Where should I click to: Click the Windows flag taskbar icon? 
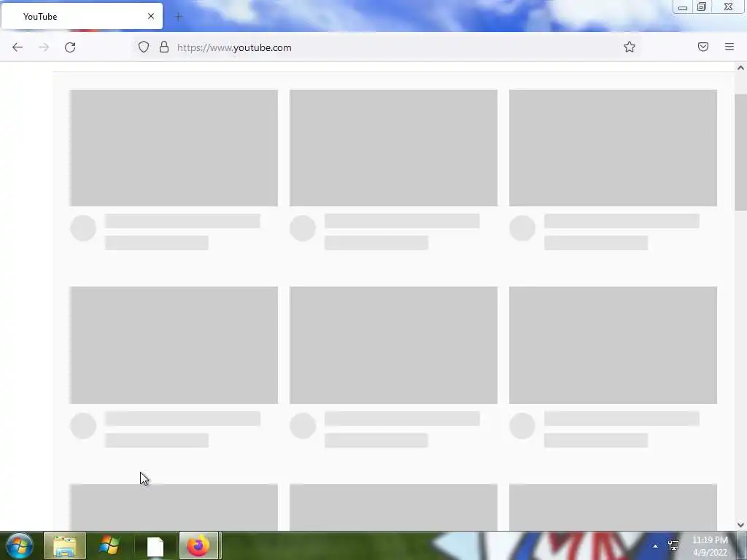(x=109, y=545)
